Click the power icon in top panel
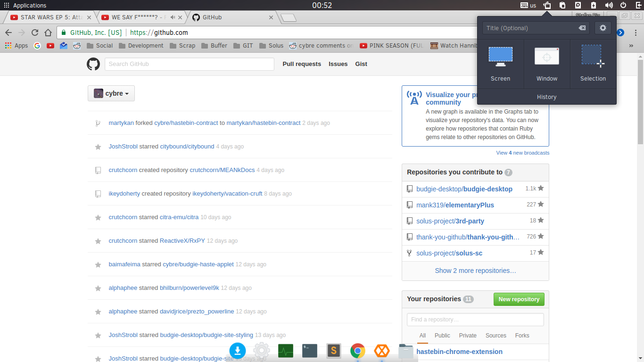Screen dimensions: 644x362 coord(623,5)
